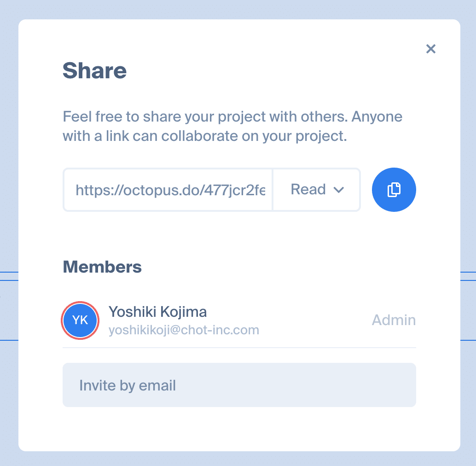The width and height of the screenshot is (476, 466).
Task: Click the word Read in the permission selector
Action: [x=308, y=189]
